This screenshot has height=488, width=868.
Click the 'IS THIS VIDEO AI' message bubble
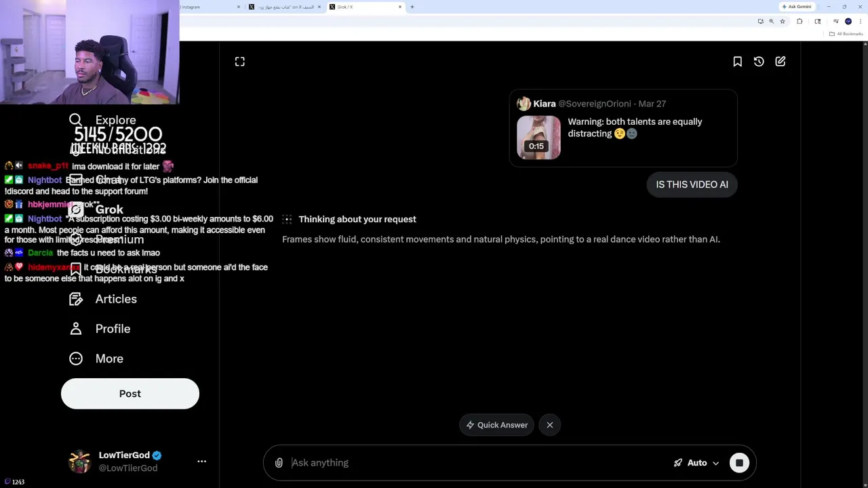click(692, 184)
